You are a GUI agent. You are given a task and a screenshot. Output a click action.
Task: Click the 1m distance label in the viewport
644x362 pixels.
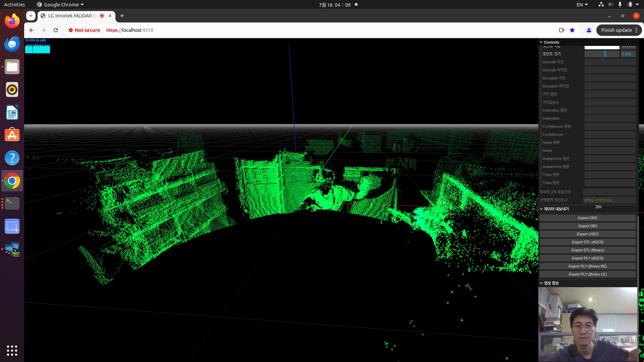coord(443,202)
